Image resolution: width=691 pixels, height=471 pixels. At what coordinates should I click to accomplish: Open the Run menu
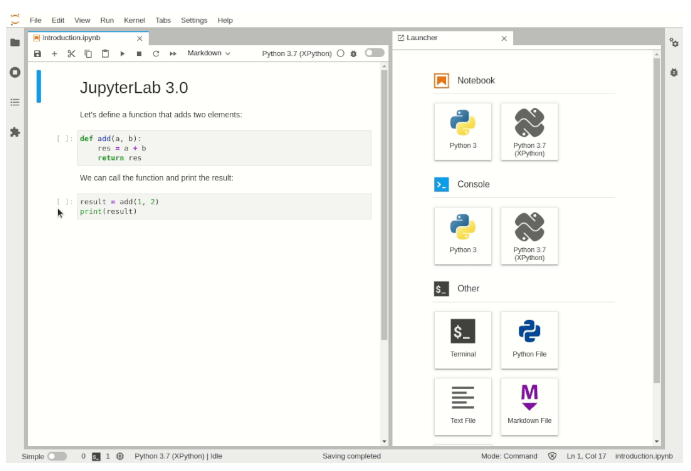click(108, 20)
